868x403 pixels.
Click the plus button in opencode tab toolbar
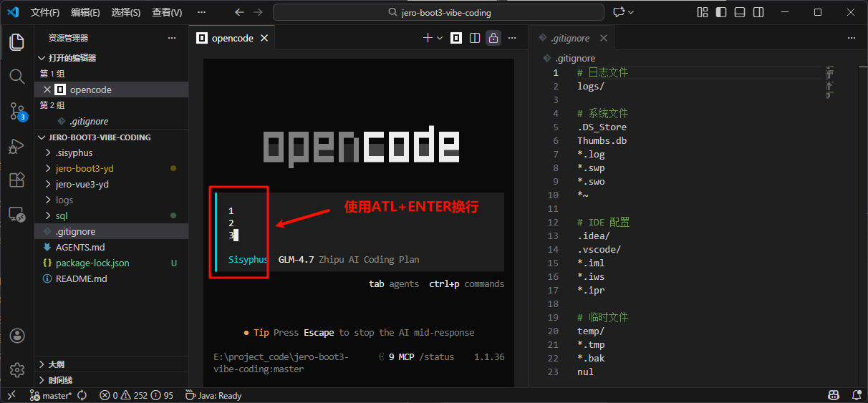point(428,38)
